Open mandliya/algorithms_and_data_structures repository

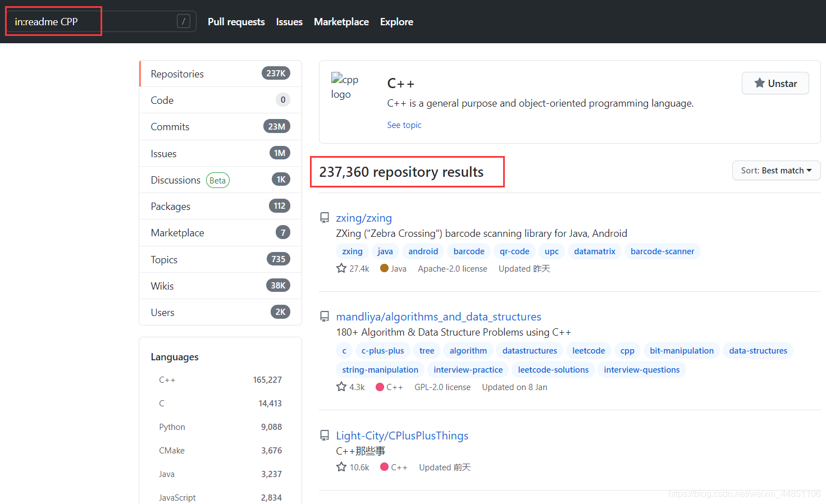click(439, 317)
